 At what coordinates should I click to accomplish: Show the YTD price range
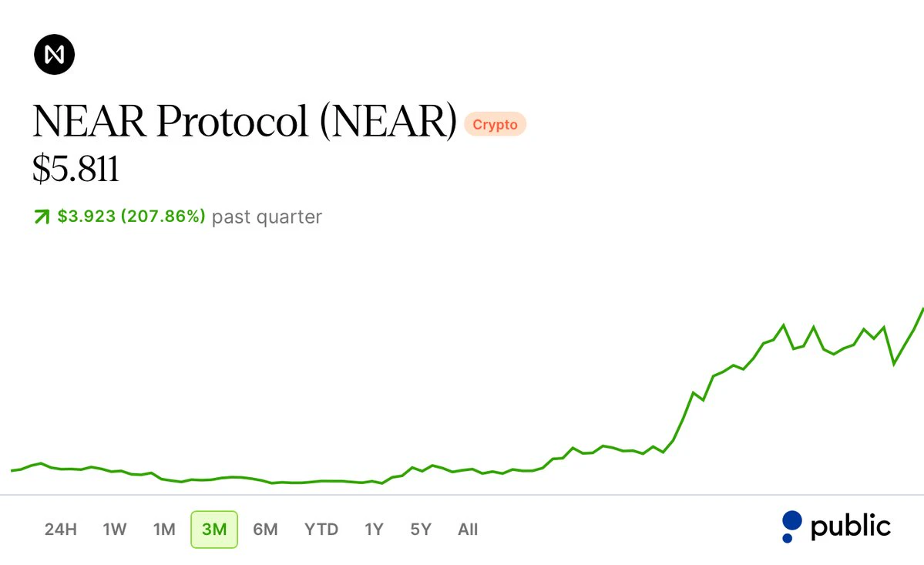321,530
